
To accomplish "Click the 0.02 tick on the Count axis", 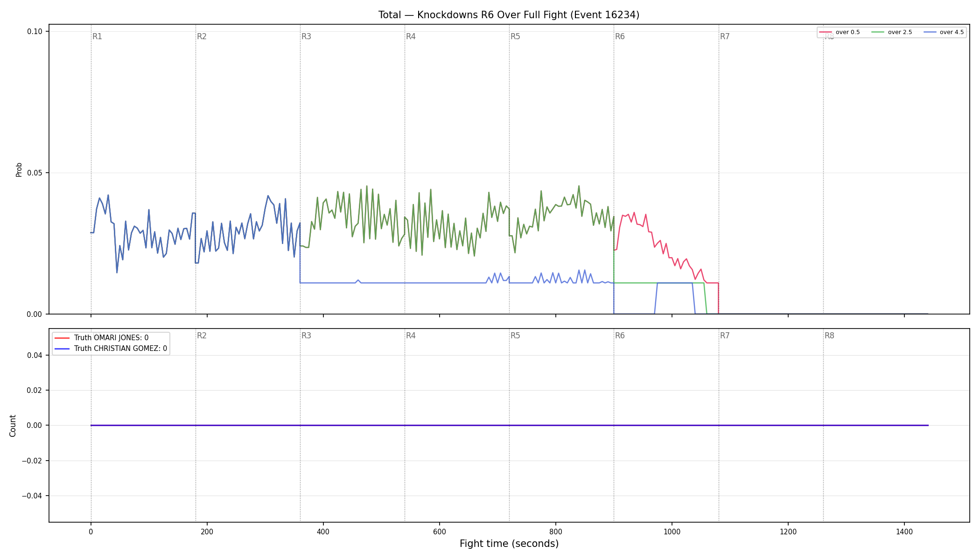I will pos(35,391).
